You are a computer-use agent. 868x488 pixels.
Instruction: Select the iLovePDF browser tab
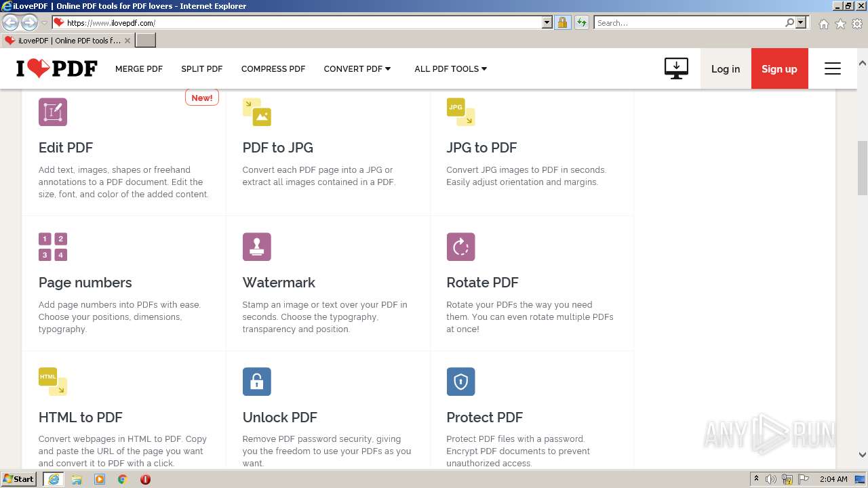(x=67, y=41)
